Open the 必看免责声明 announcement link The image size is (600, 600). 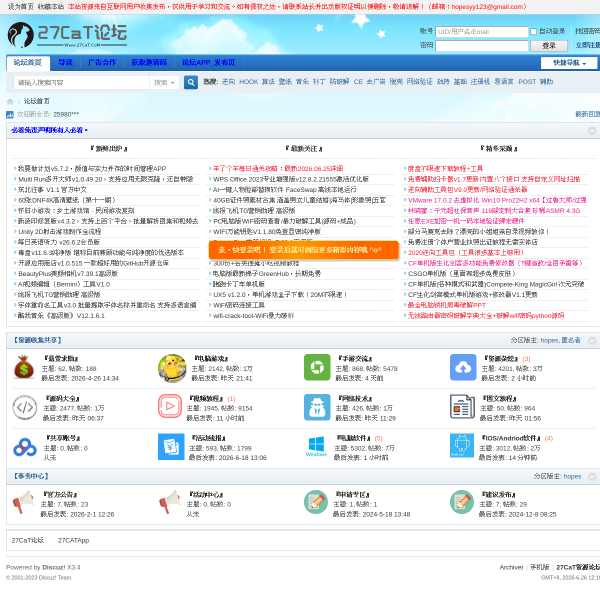point(49,130)
